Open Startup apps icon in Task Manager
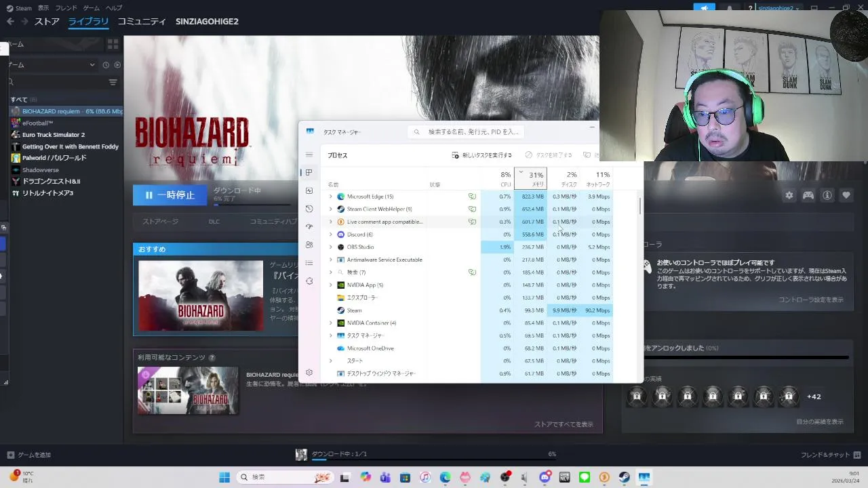868x488 pixels. (x=309, y=226)
